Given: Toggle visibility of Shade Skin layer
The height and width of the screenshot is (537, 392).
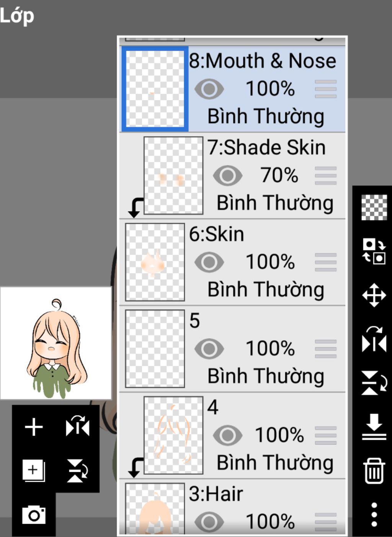Looking at the screenshot, I should 227,175.
